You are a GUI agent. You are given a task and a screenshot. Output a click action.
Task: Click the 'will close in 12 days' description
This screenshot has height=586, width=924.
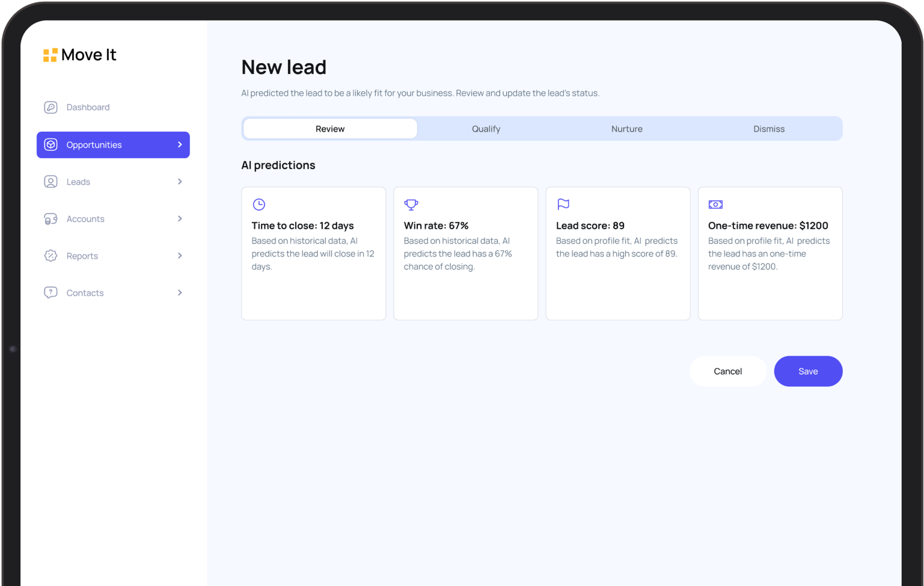[313, 254]
